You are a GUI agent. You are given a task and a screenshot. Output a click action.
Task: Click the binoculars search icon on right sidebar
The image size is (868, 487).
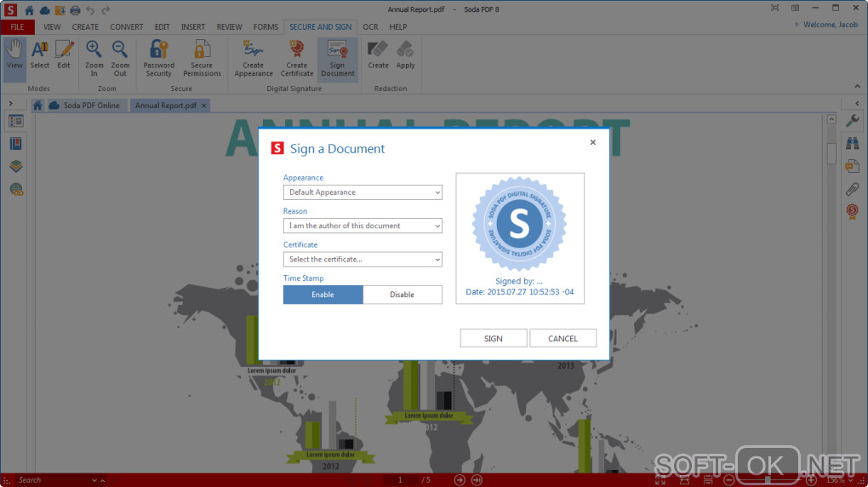853,143
